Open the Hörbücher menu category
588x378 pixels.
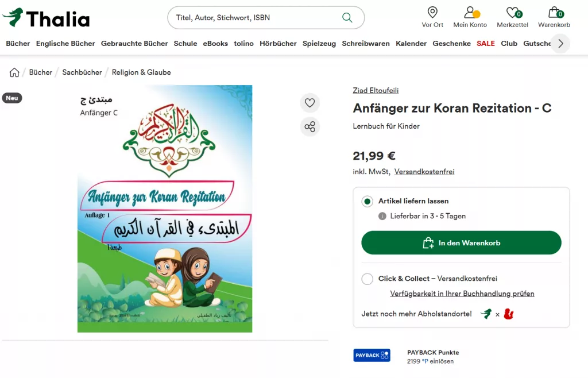click(278, 44)
